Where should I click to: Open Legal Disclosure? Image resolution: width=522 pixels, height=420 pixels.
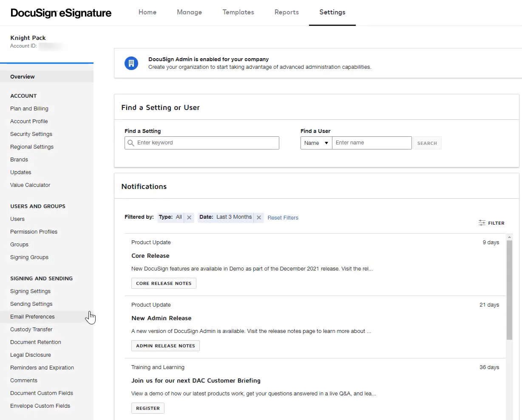tap(31, 355)
